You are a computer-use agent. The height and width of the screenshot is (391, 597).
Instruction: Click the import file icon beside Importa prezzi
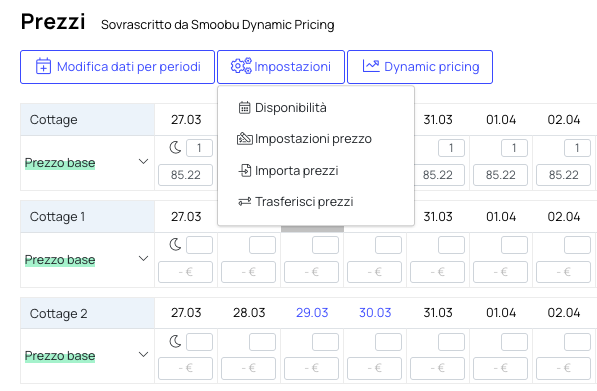244,171
